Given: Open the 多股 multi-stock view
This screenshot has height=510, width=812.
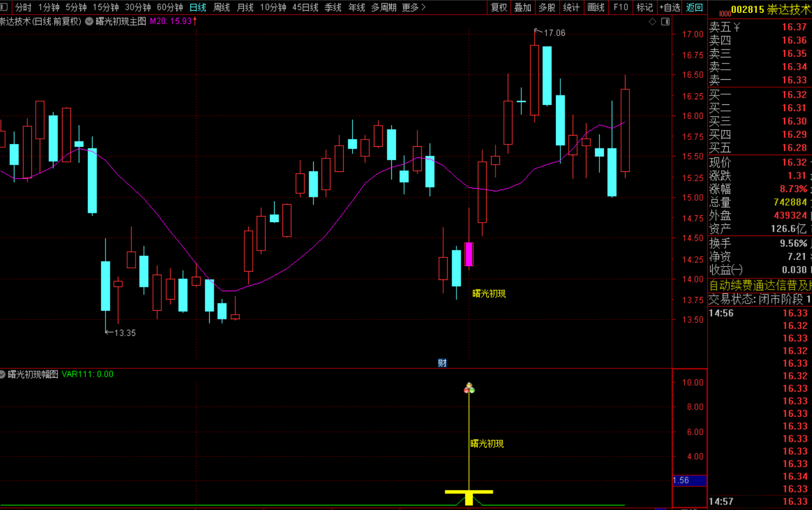Looking at the screenshot, I should pyautogui.click(x=547, y=7).
